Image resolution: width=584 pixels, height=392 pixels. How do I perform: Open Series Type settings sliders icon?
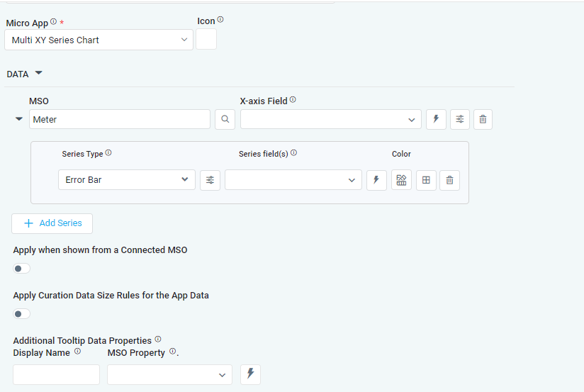pos(210,180)
